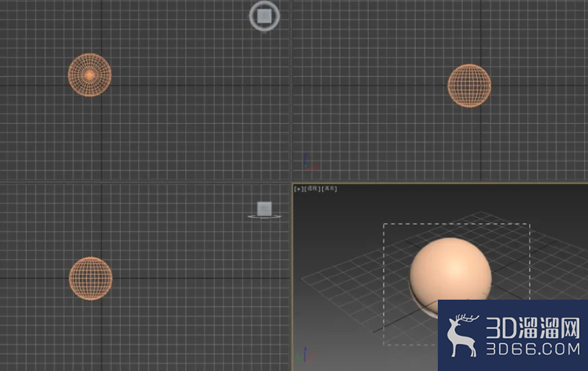Click the ViewCube in the top-left viewport
Screen dimensions: 588x371
[264, 16]
